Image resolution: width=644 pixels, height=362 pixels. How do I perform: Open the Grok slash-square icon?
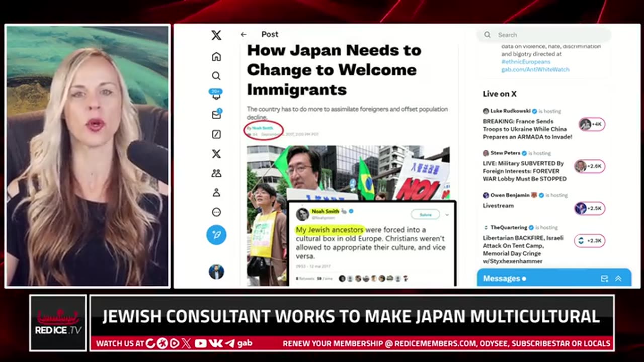(216, 134)
